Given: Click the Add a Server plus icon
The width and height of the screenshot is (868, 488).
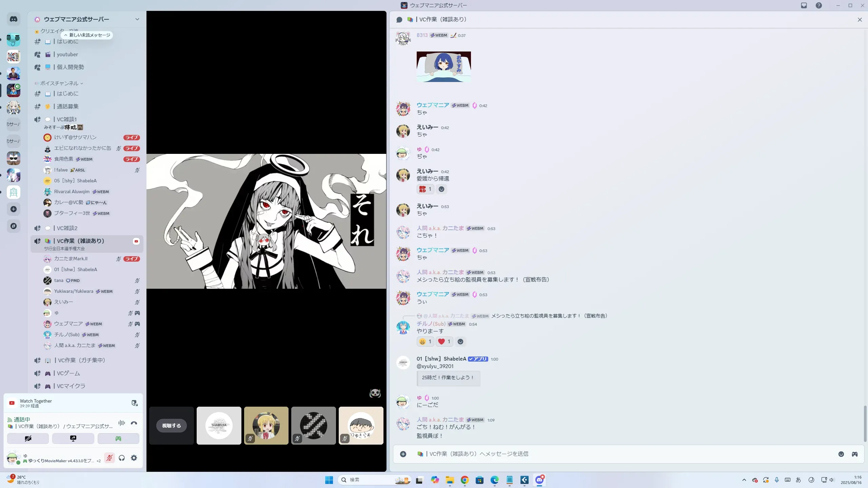Looking at the screenshot, I should [x=14, y=209].
